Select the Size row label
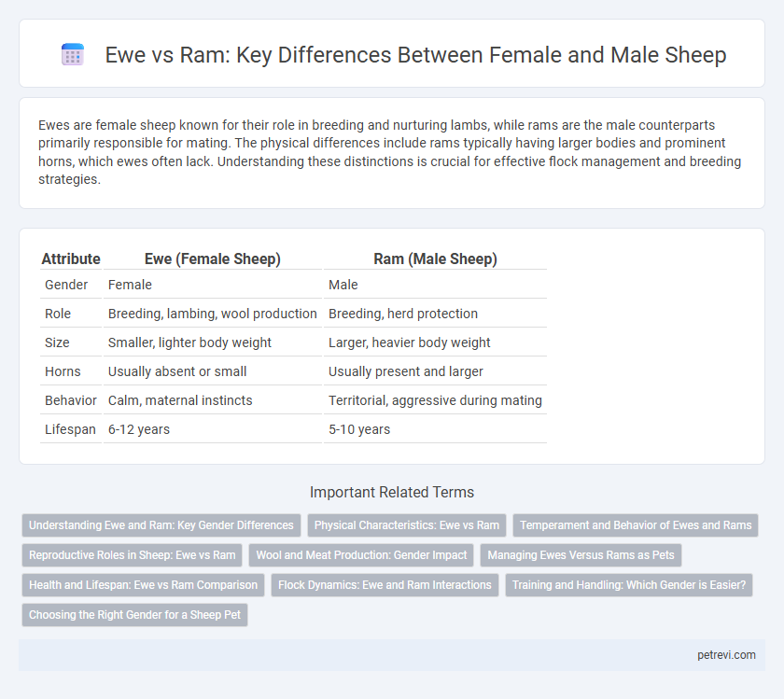Image resolution: width=784 pixels, height=699 pixels. pyautogui.click(x=57, y=343)
